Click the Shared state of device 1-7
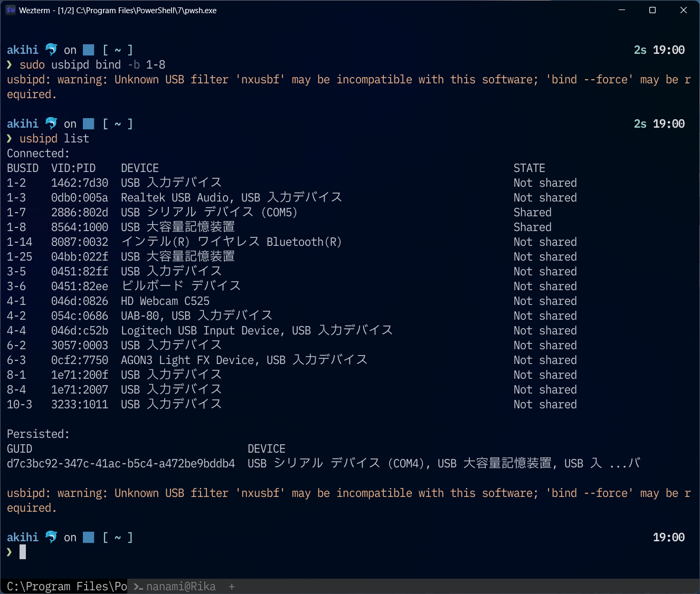 (x=532, y=212)
